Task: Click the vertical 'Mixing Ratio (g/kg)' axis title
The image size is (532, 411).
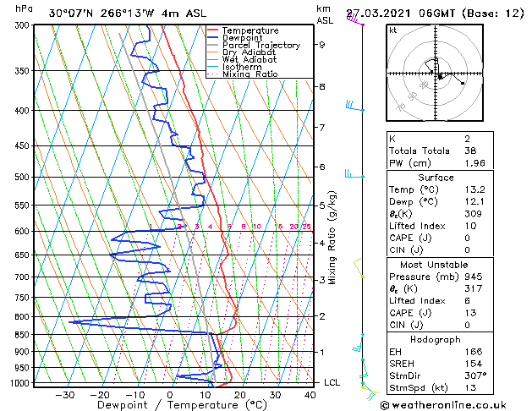Action: [x=332, y=238]
